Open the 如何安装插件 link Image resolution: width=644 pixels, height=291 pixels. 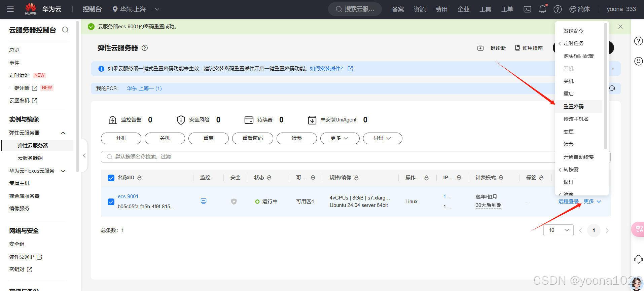click(326, 69)
